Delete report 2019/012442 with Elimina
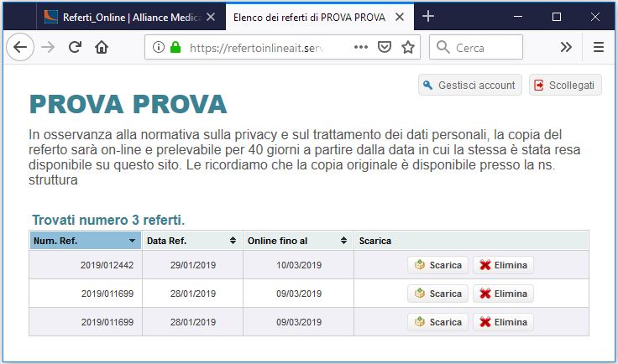 503,265
